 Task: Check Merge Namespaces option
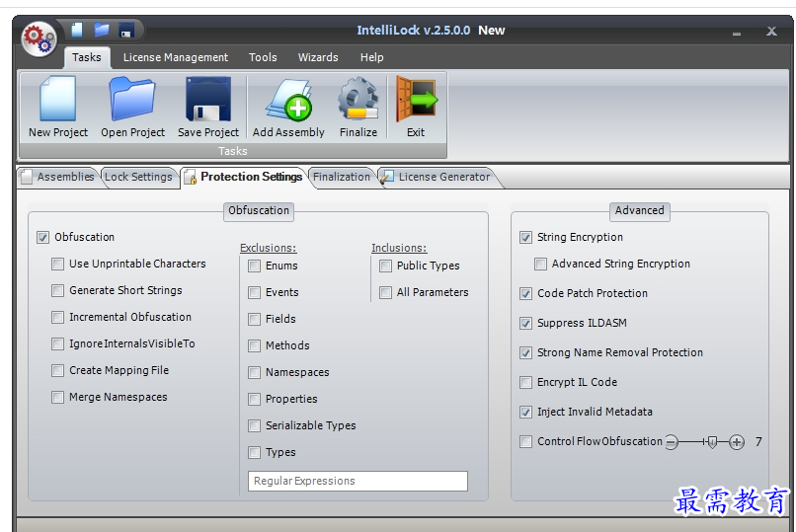[58, 397]
